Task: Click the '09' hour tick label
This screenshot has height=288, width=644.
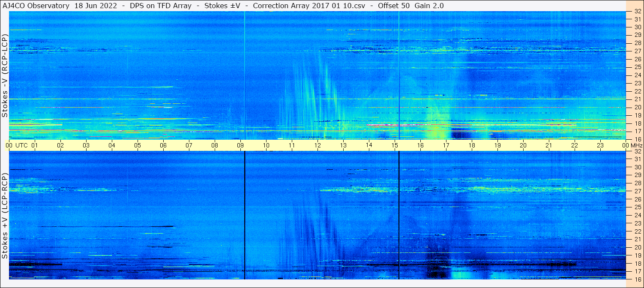Action: (x=240, y=145)
